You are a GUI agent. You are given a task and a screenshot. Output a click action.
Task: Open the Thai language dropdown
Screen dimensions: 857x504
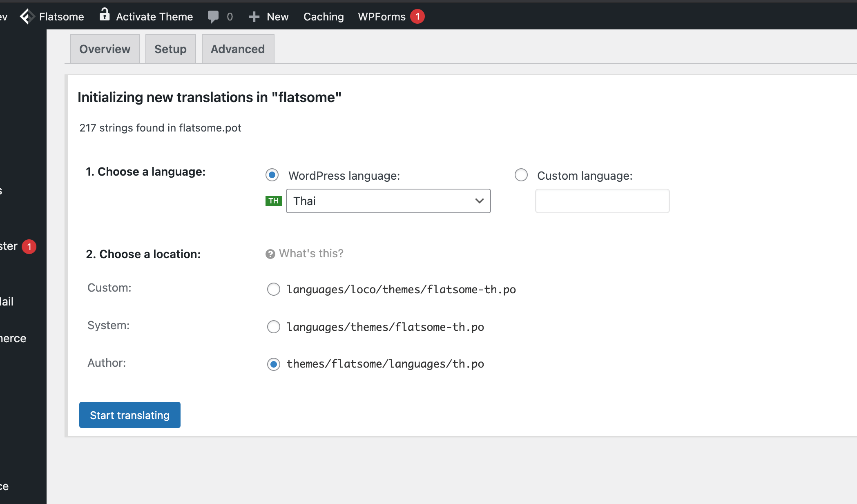pos(388,201)
